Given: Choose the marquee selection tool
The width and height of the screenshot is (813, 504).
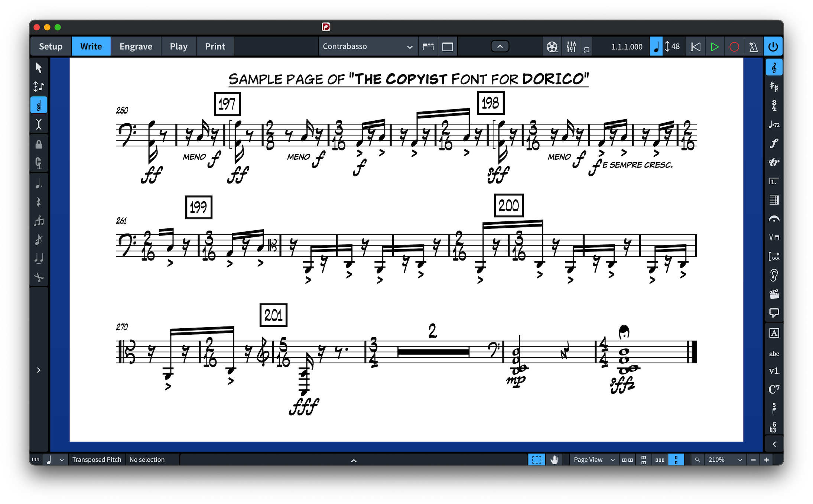Looking at the screenshot, I should click(x=537, y=459).
